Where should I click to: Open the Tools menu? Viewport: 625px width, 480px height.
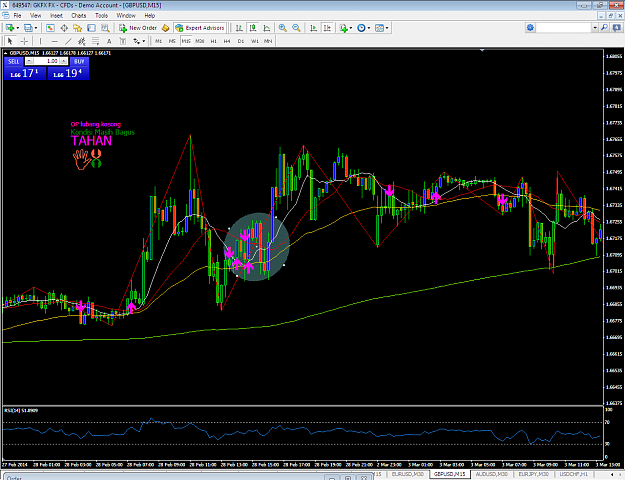[x=101, y=16]
